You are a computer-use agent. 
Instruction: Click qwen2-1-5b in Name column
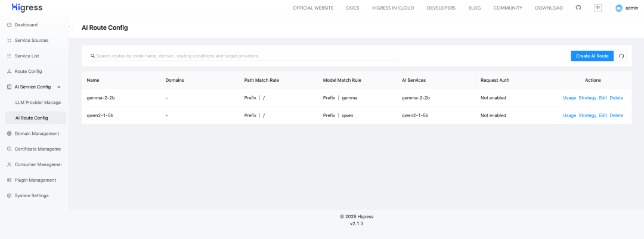click(x=100, y=115)
